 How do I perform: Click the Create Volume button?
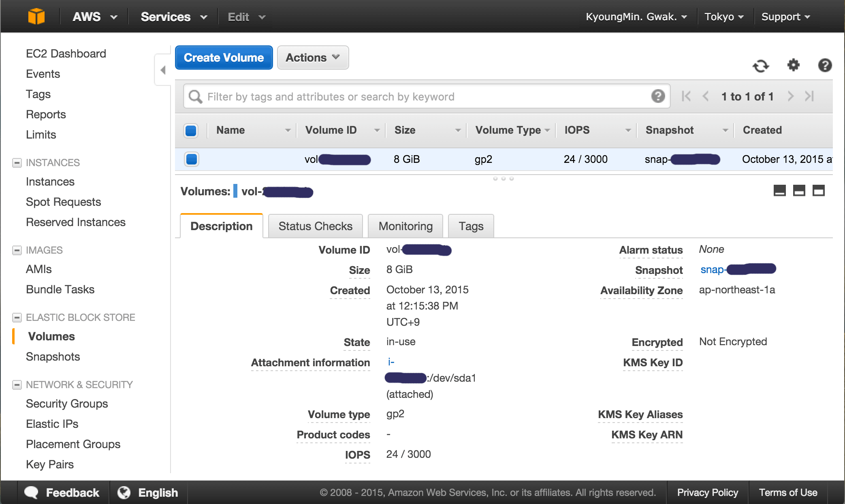224,58
